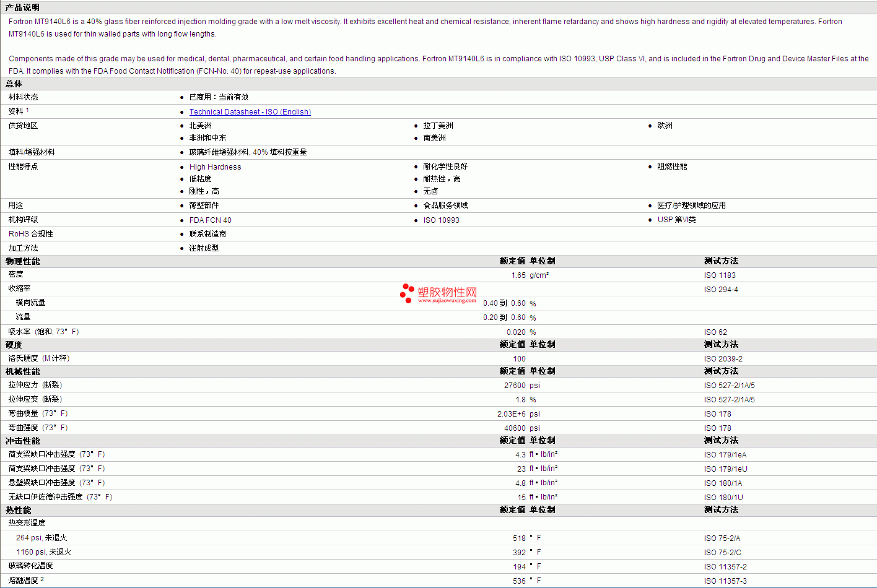Select the 吸水率 row label
Image resolution: width=877 pixels, height=588 pixels.
point(43,332)
